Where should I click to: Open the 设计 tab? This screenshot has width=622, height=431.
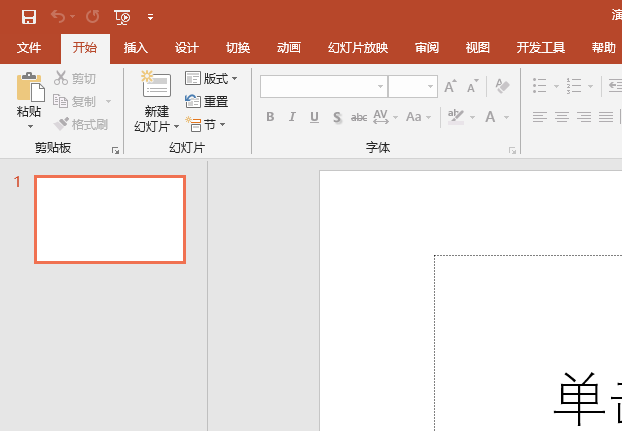pos(187,48)
